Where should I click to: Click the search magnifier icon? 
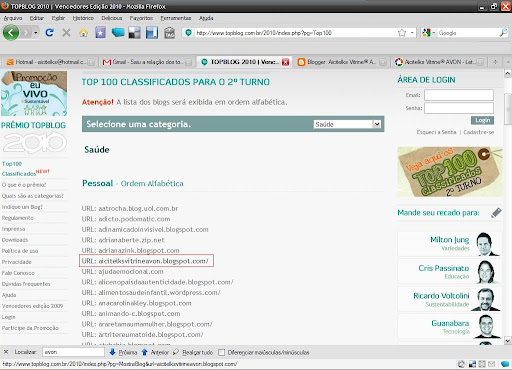pos(504,33)
